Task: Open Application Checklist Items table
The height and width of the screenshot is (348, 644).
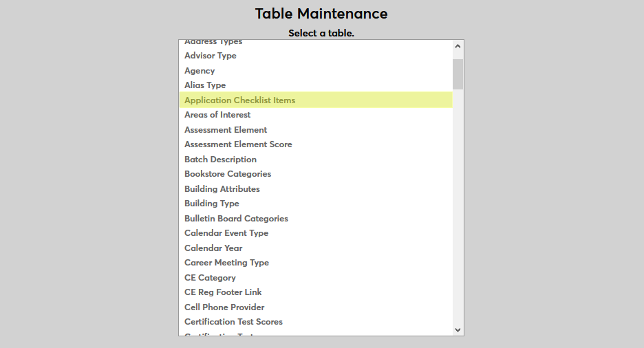Action: 239,100
